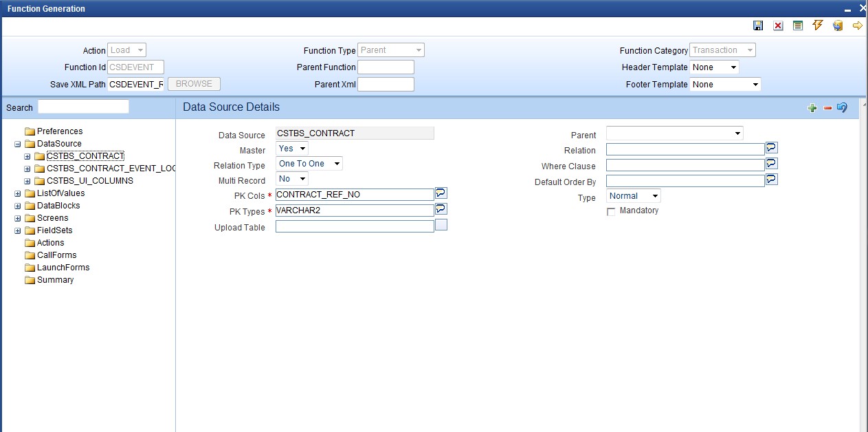This screenshot has height=432, width=868.
Task: Open the Action dropdown
Action: pos(127,50)
